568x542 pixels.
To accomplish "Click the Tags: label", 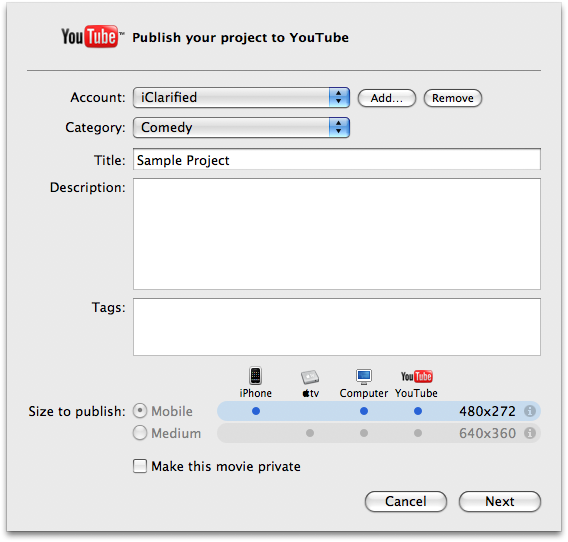I will pos(109,308).
